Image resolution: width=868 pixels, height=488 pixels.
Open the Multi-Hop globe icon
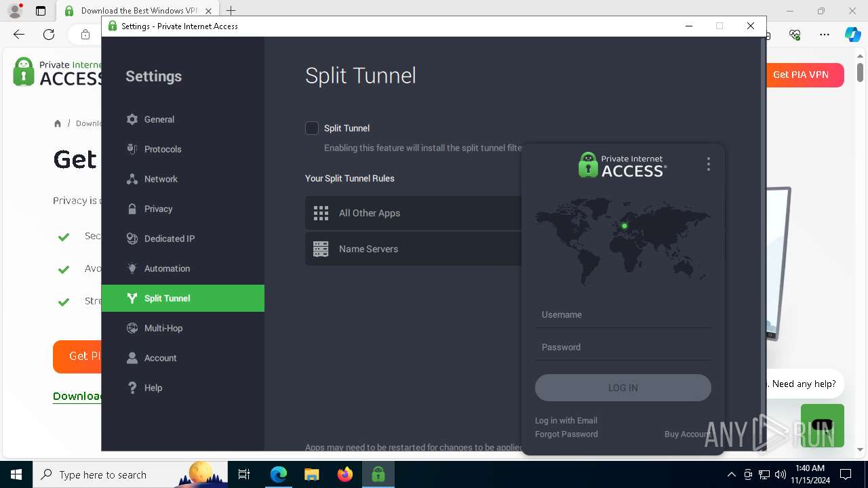coord(132,328)
